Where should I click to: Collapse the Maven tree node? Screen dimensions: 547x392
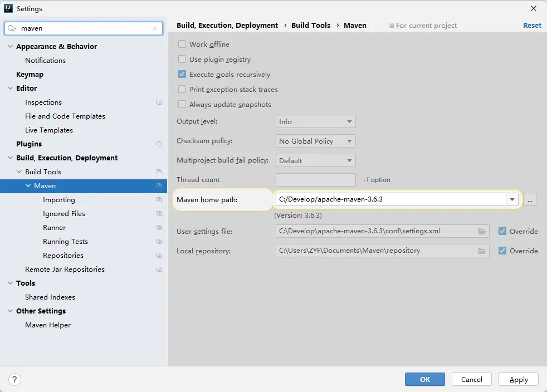pyautogui.click(x=28, y=186)
